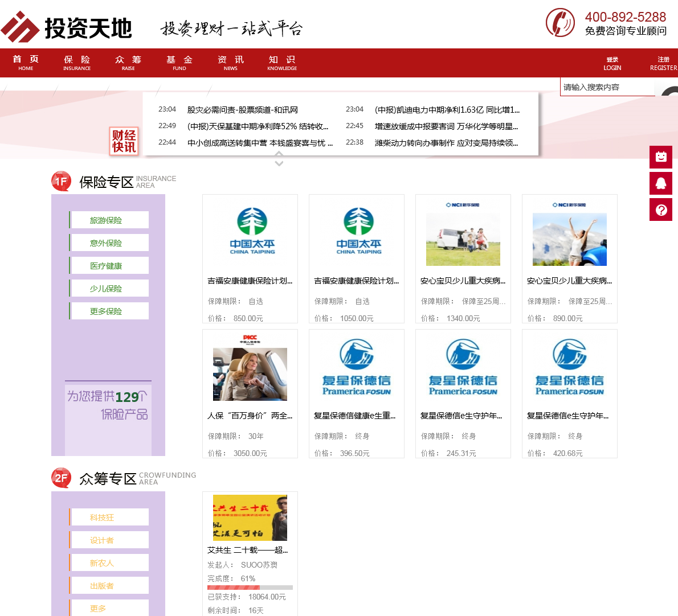Open the question mark help icon
This screenshot has height=616, width=678.
pos(661,210)
